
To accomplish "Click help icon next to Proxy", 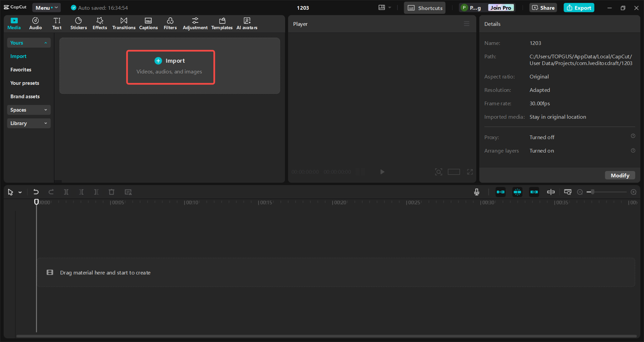I will 633,136.
